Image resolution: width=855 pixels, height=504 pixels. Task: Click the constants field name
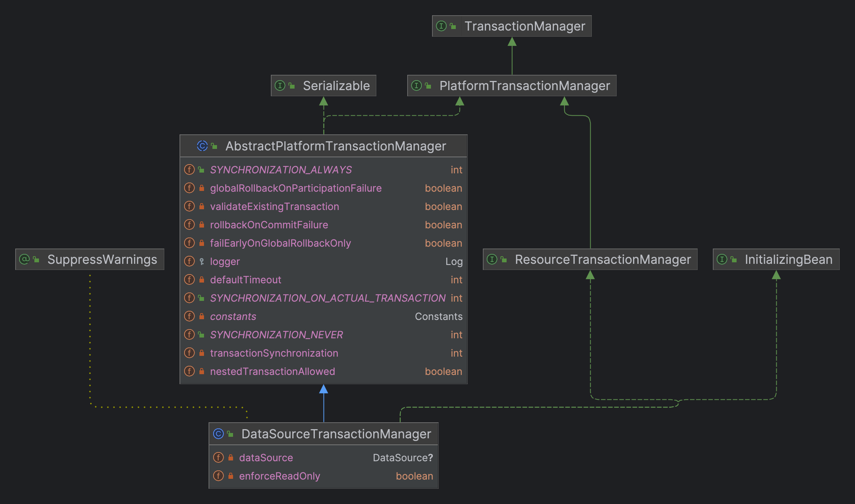pyautogui.click(x=233, y=316)
